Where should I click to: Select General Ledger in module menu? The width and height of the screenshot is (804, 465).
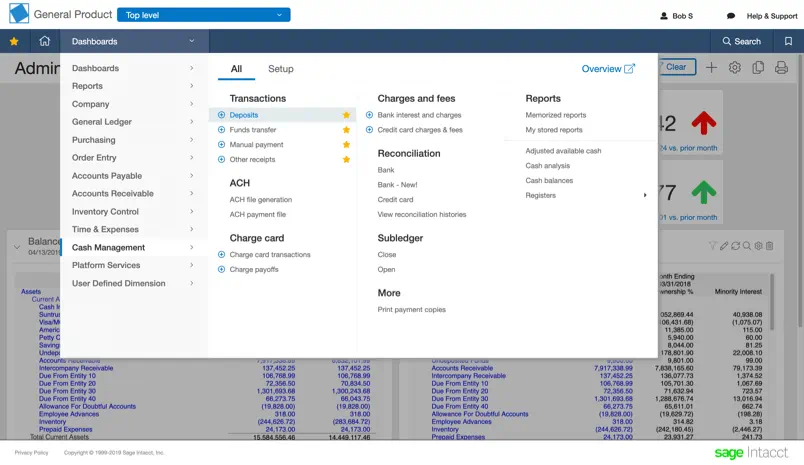coord(102,122)
